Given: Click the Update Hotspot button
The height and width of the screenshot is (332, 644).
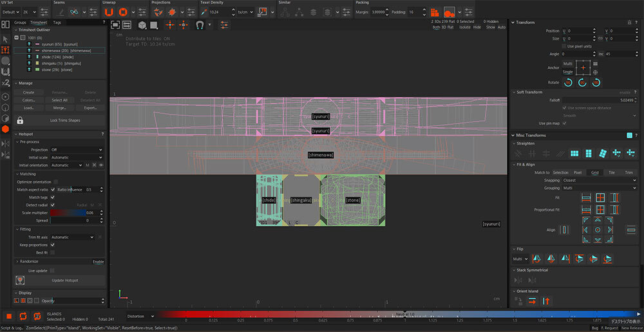Looking at the screenshot, I should pyautogui.click(x=65, y=281).
